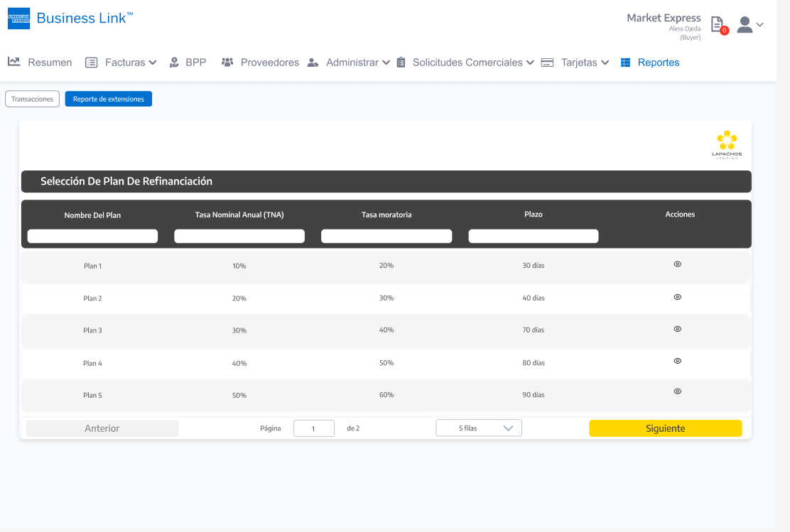Open the notifications document icon
Screen dimensions: 790x532
718,23
